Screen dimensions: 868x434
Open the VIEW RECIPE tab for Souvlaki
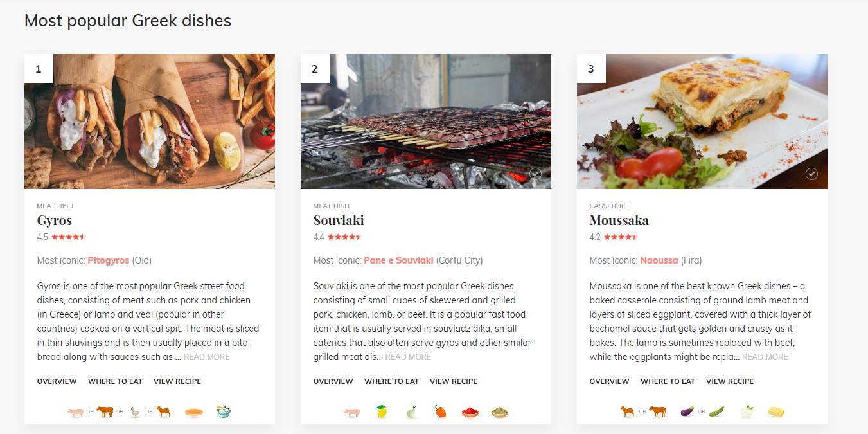click(x=454, y=381)
